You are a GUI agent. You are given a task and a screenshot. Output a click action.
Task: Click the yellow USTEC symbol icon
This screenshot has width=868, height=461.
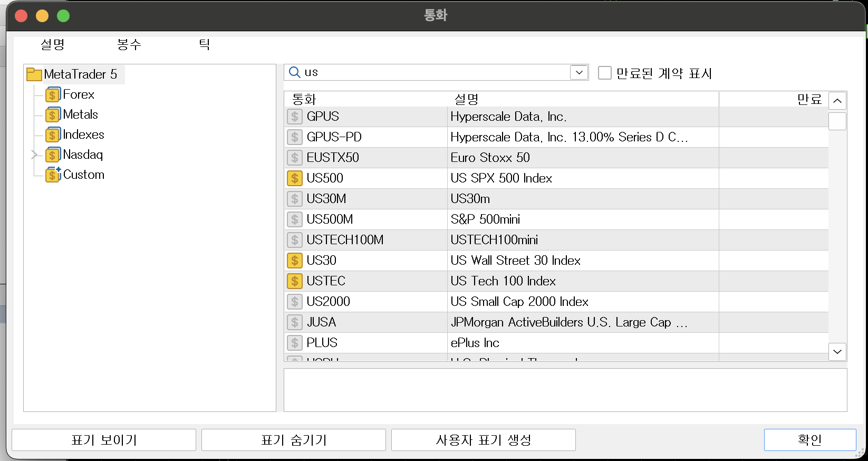(x=295, y=281)
